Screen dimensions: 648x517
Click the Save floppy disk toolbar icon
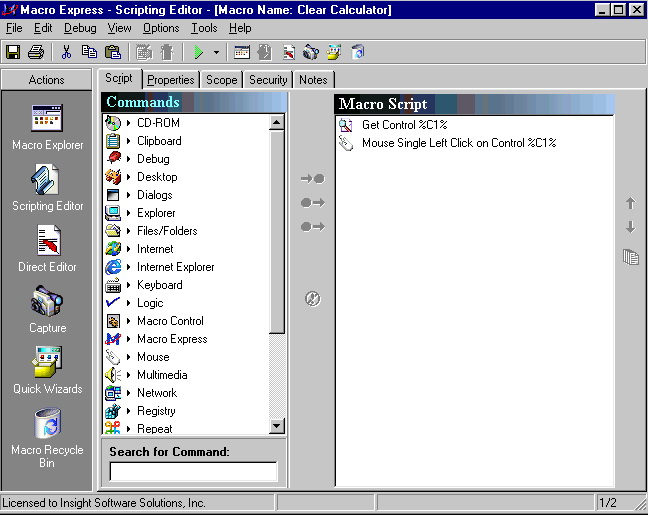pyautogui.click(x=13, y=52)
